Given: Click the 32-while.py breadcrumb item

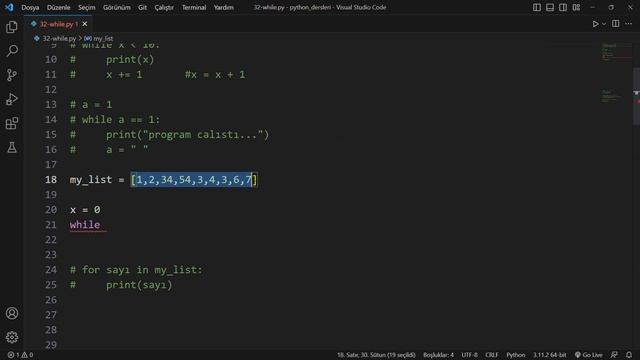Looking at the screenshot, I should [59, 38].
